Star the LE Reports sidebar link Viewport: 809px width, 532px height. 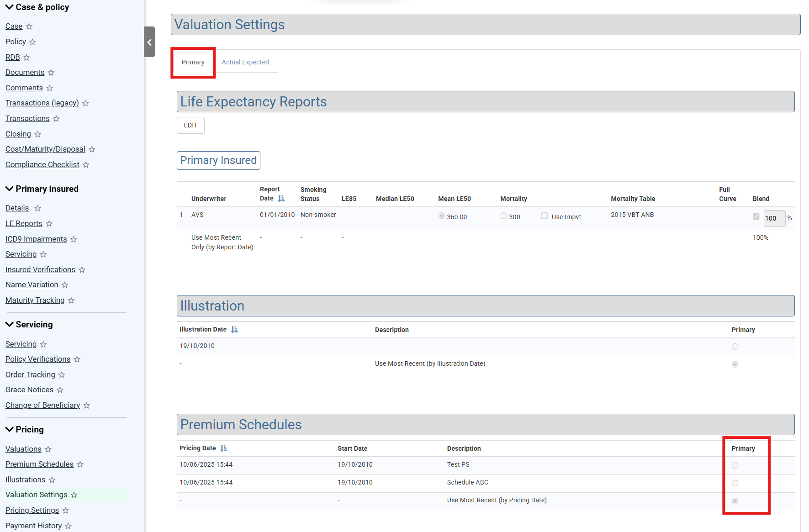point(49,224)
